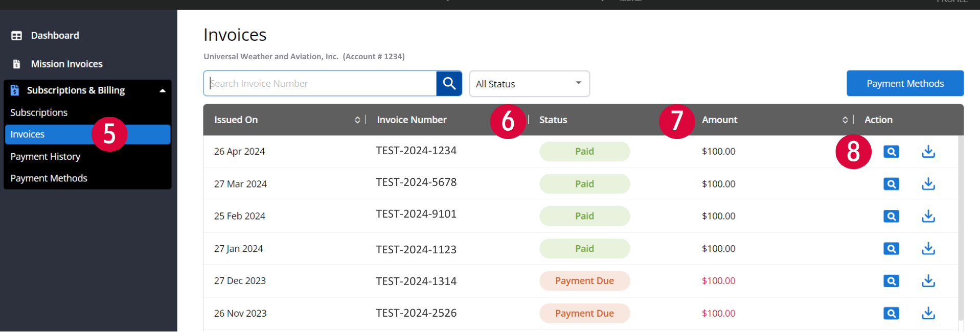Click invoice number TEST-2024-5678
980x332 pixels.
[x=416, y=182]
